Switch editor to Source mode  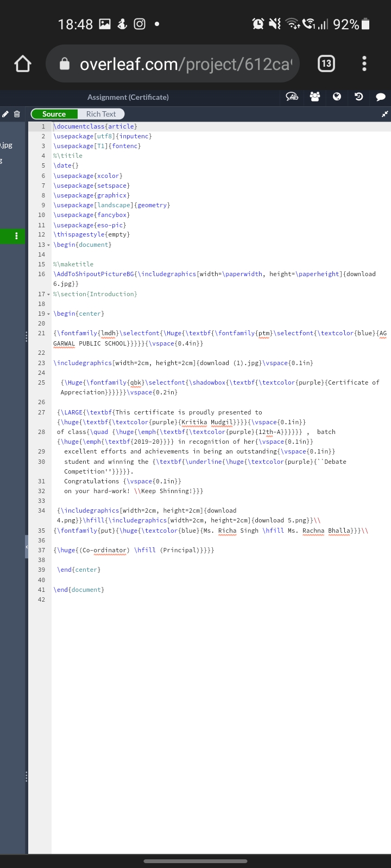pos(54,114)
